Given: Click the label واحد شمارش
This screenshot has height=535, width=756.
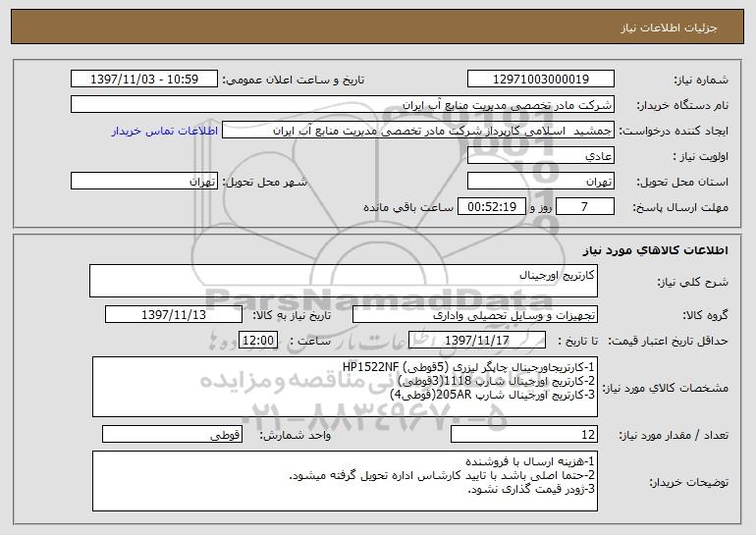Looking at the screenshot, I should pyautogui.click(x=296, y=435).
